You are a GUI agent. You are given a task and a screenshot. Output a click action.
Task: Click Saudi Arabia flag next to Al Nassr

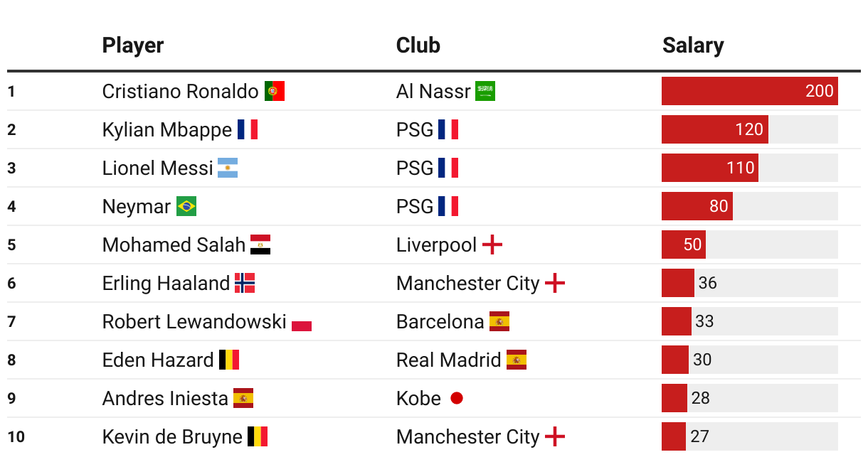[485, 91]
